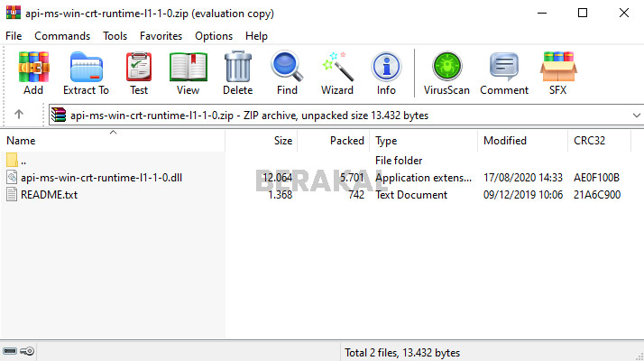The image size is (644, 361).
Task: Sort by the Modified column header
Action: (523, 141)
